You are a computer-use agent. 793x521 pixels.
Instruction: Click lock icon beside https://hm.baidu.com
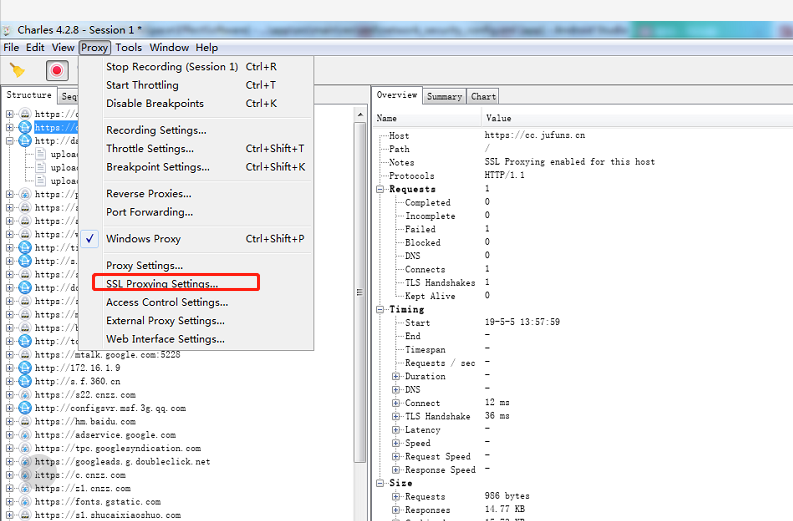tap(25, 421)
